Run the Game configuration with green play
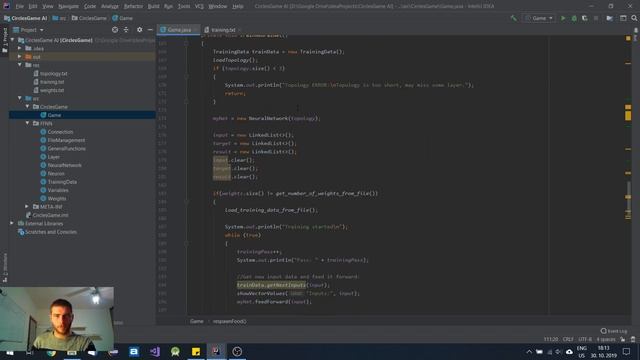Image resolution: width=640 pixels, height=360 pixels. (x=563, y=18)
